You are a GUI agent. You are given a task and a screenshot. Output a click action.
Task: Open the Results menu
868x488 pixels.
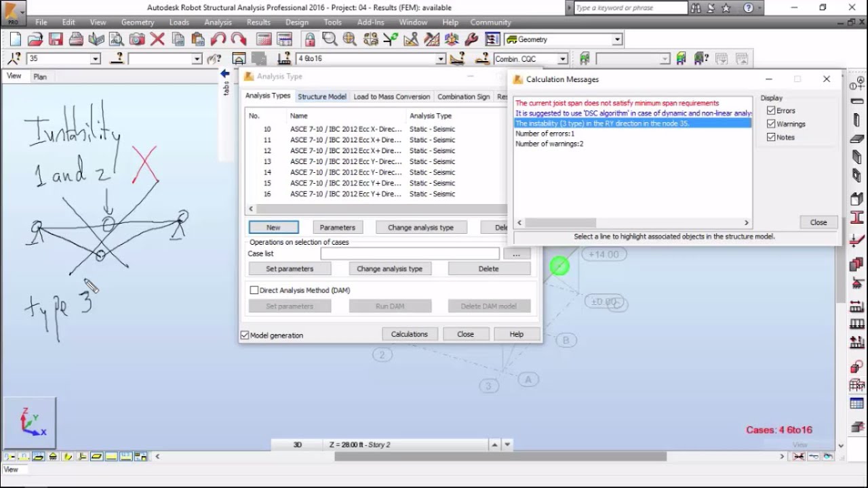(x=258, y=22)
